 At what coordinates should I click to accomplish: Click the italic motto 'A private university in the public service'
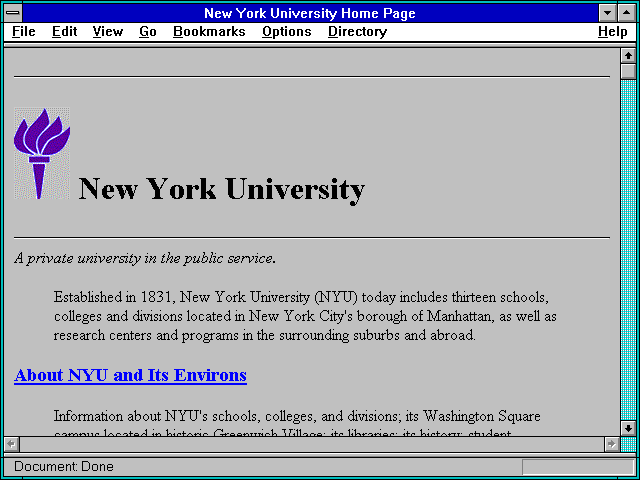(145, 258)
